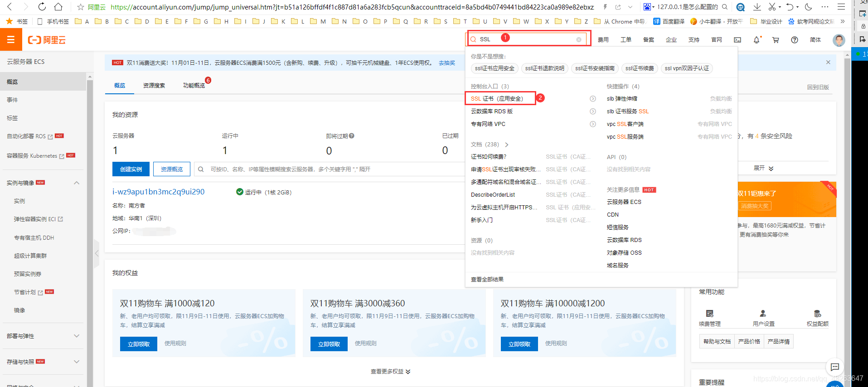Click arrow beside 专有网络 VPC entry
The height and width of the screenshot is (387, 868).
click(592, 124)
